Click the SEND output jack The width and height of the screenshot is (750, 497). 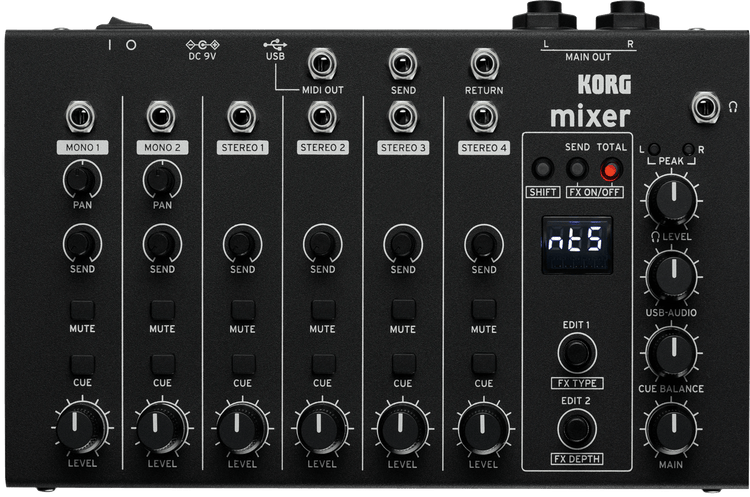pyautogui.click(x=403, y=64)
